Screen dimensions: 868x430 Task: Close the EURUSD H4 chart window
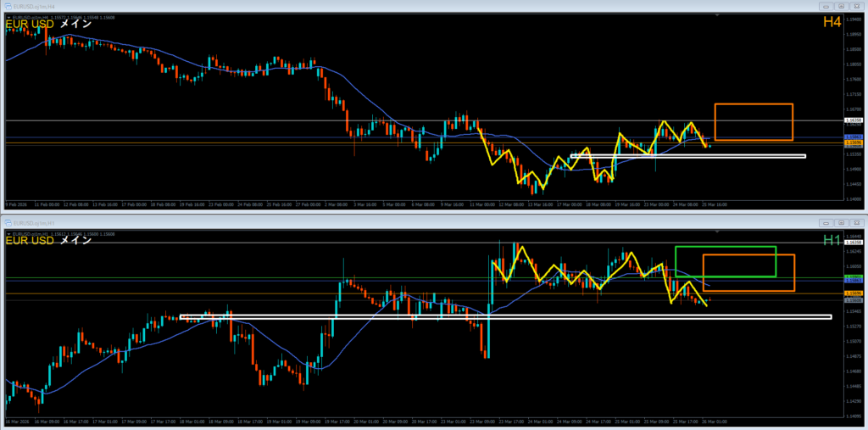click(x=856, y=6)
